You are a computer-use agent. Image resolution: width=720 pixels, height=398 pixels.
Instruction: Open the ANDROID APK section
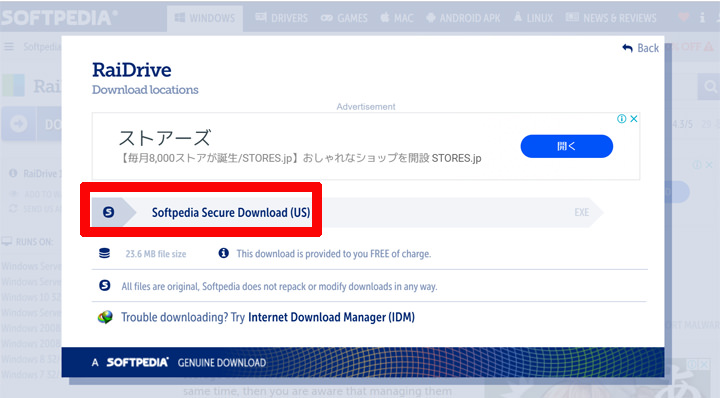click(463, 18)
